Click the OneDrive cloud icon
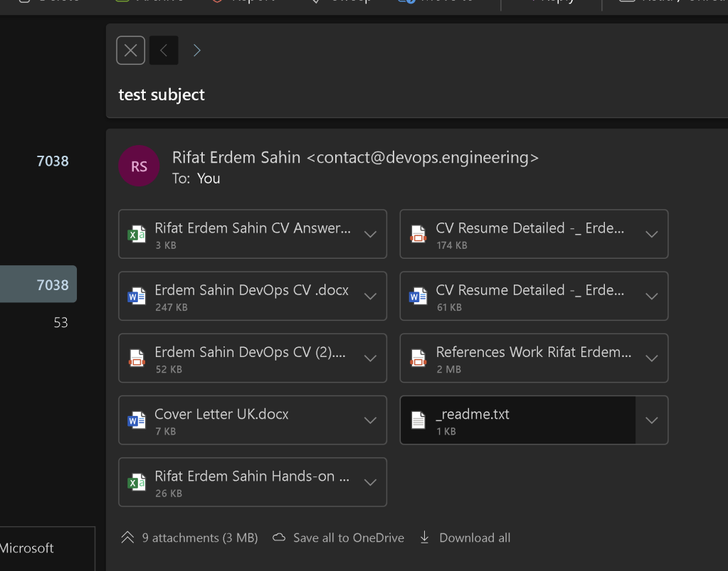The image size is (728, 571). coord(278,538)
